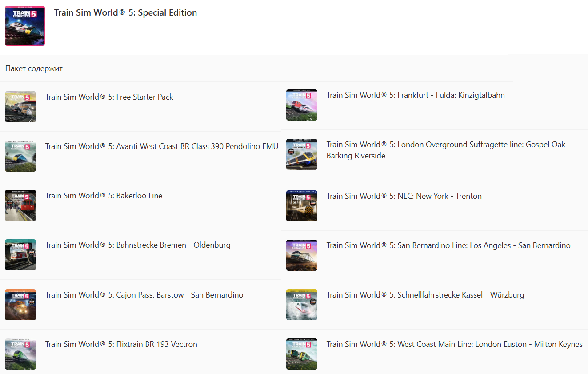Click the Free Starter Pack thumbnail
Screen dimensions: 588x374
point(20,107)
